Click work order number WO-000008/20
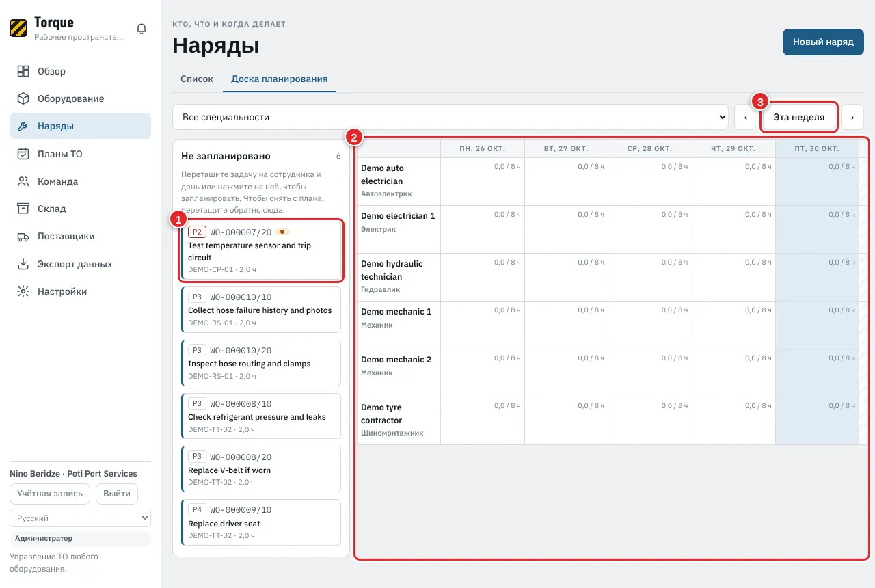Image resolution: width=875 pixels, height=588 pixels. pos(241,457)
